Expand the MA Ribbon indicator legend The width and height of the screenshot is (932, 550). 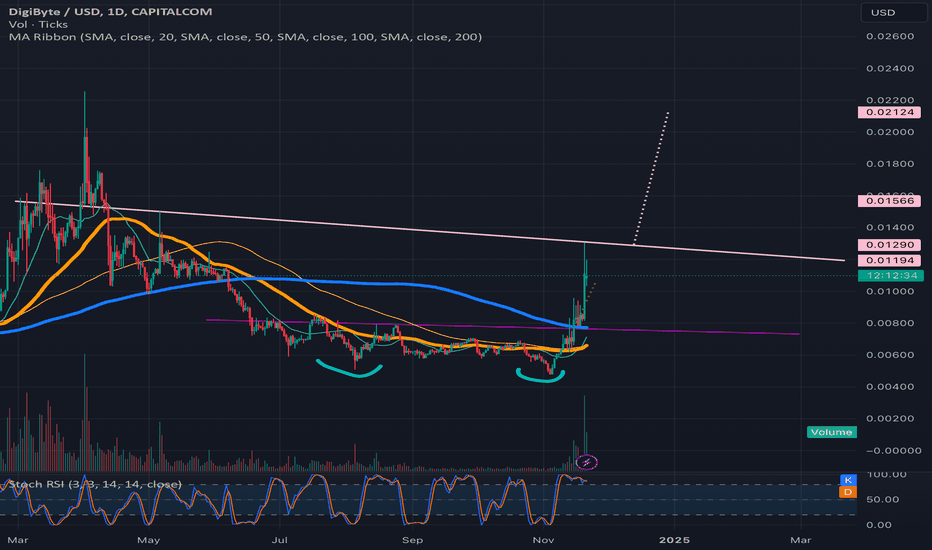click(x=245, y=37)
